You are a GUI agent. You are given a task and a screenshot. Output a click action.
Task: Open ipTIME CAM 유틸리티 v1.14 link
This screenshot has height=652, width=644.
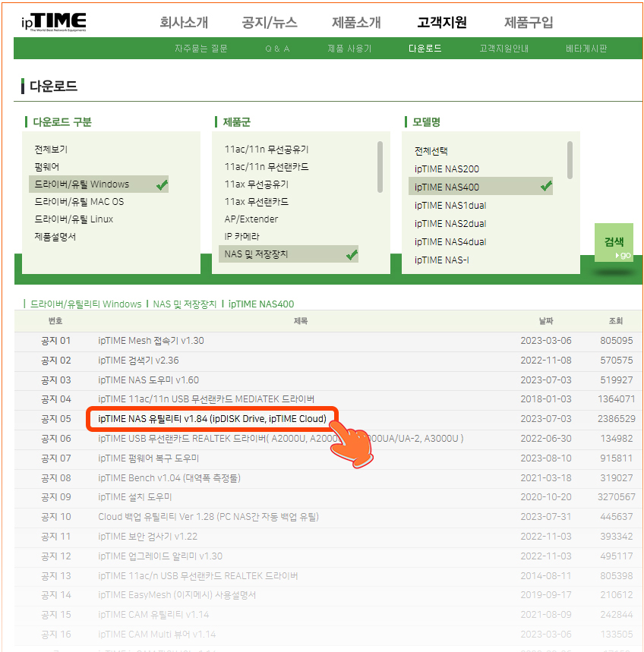coord(153,615)
